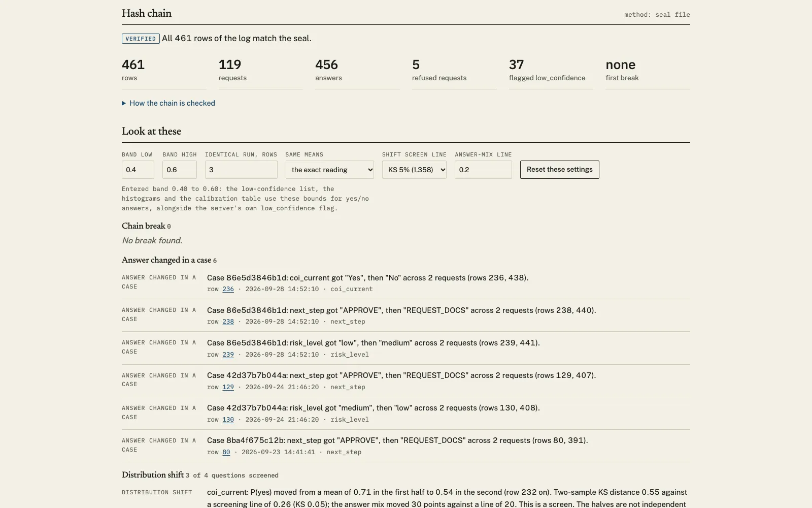Click the 'Look at these' heading
The image size is (812, 508).
[151, 131]
